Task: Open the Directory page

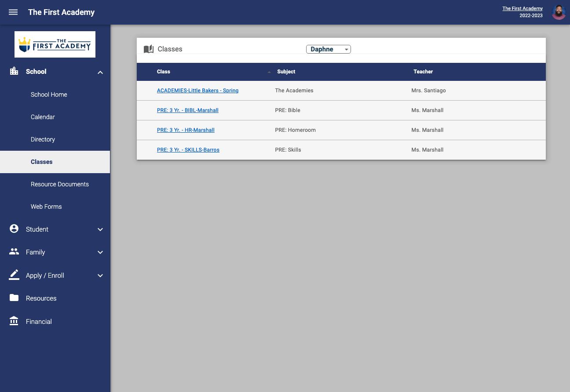Action: (x=43, y=139)
